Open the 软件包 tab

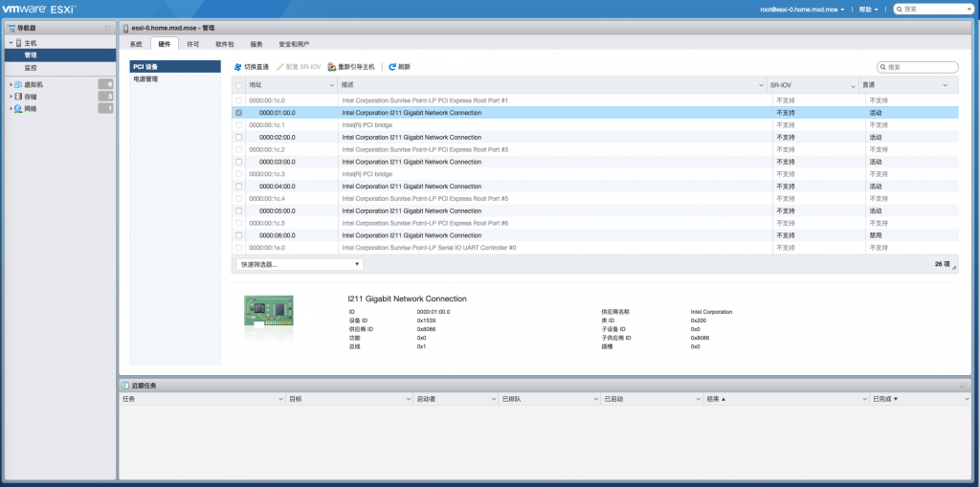tap(224, 44)
